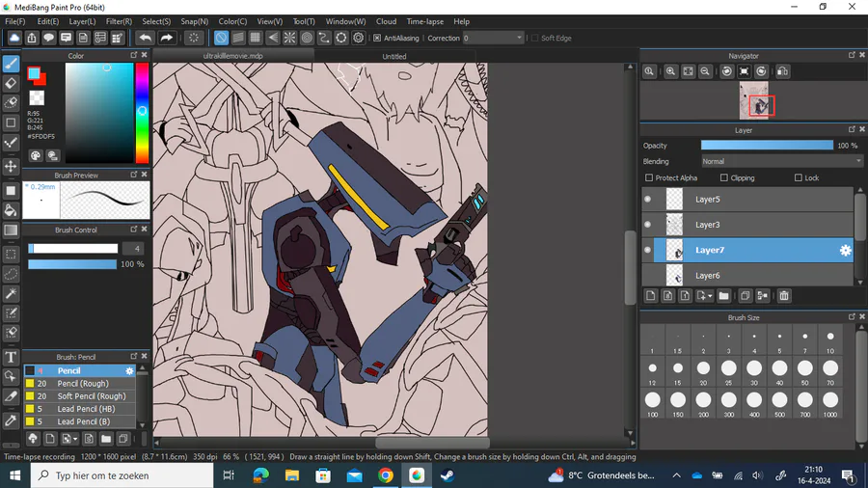Image resolution: width=868 pixels, height=488 pixels.
Task: Open the Layer menu
Action: tap(82, 21)
